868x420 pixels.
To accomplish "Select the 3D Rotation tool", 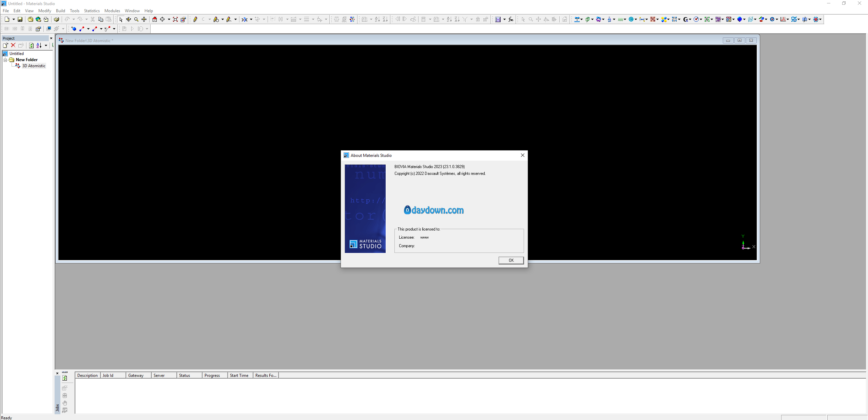I will [129, 19].
